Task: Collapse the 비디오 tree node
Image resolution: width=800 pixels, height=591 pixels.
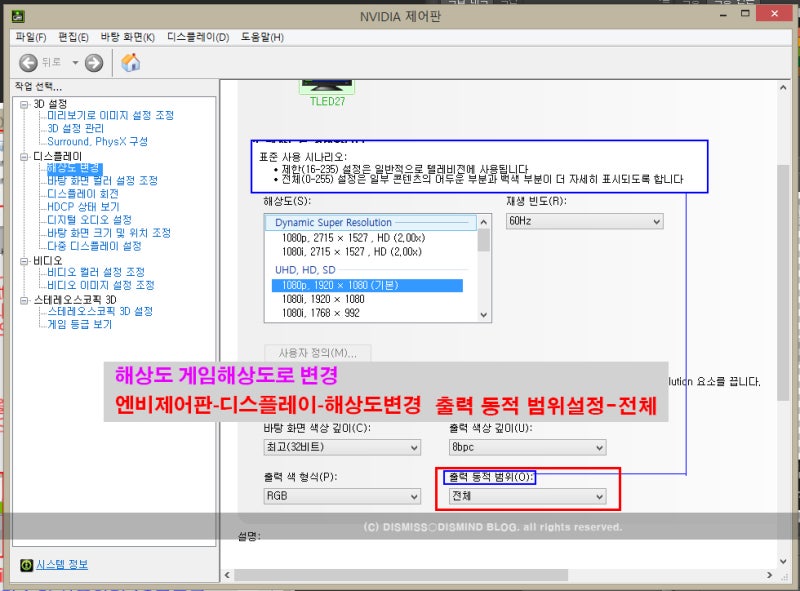Action: 24,261
